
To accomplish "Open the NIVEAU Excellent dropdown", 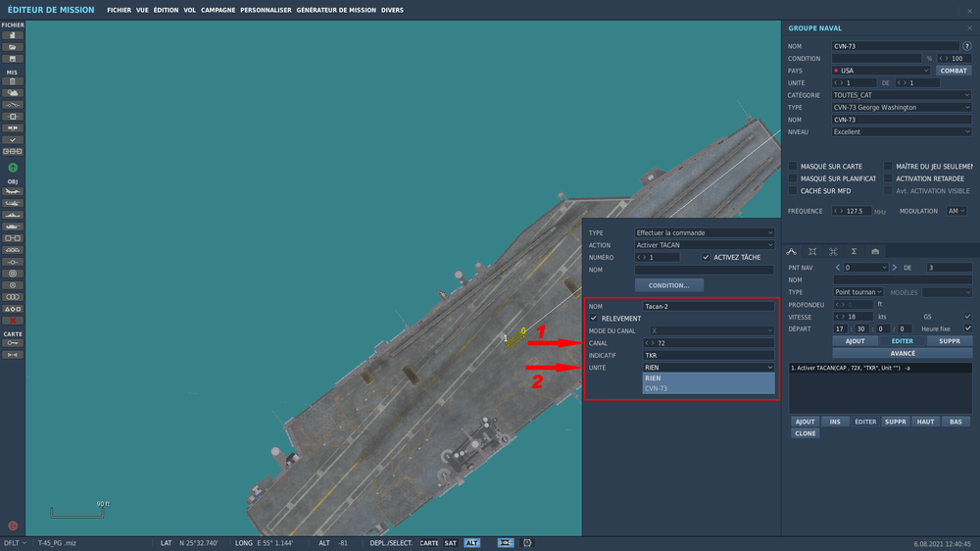I will pyautogui.click(x=902, y=132).
